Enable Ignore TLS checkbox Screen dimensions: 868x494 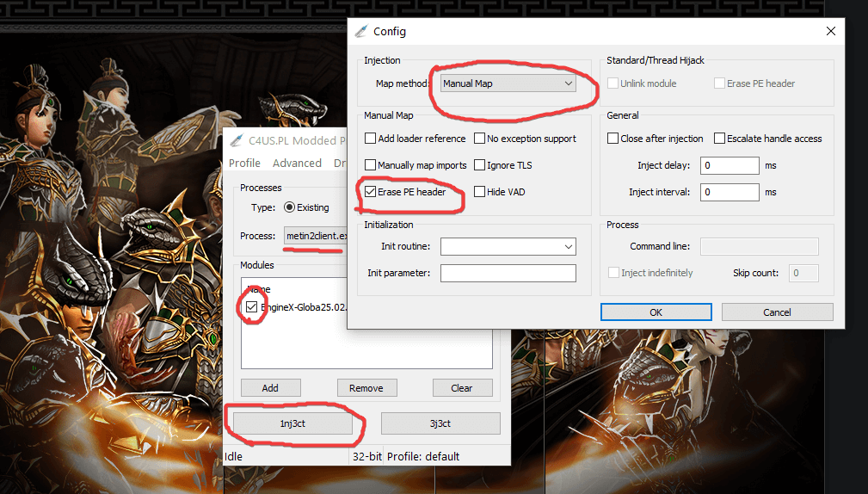pyautogui.click(x=479, y=165)
